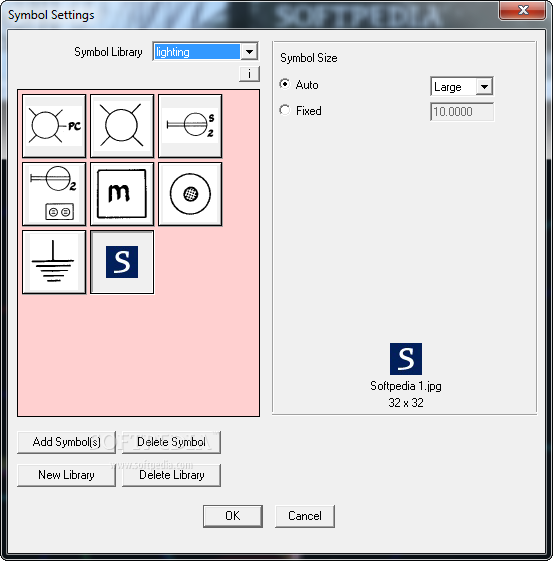Click the 'Symbol Size' heading

click(309, 58)
